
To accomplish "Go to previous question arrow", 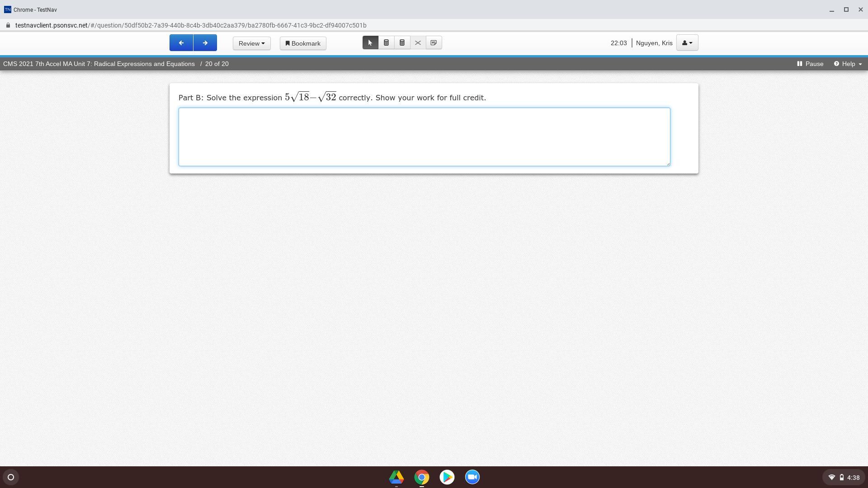I will [x=181, y=43].
